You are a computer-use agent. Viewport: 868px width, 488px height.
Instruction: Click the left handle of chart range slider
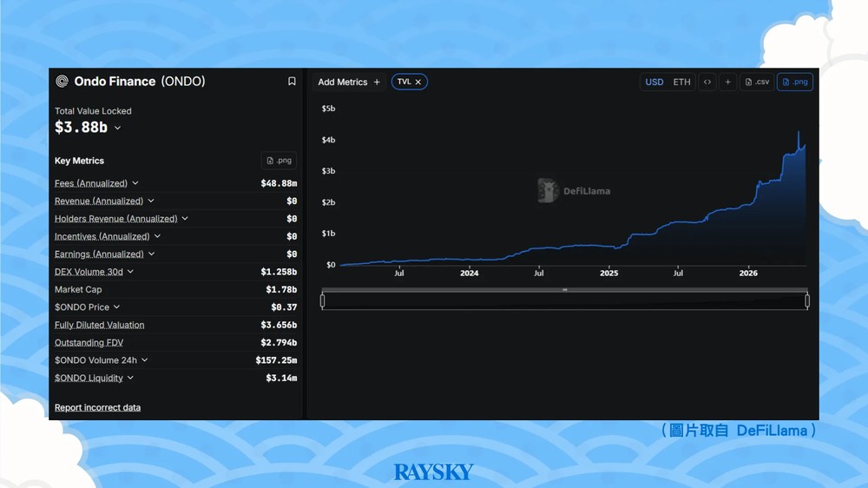(322, 300)
